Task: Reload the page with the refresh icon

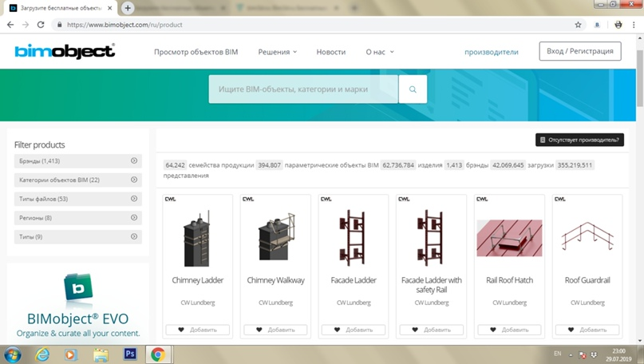Action: (x=41, y=25)
